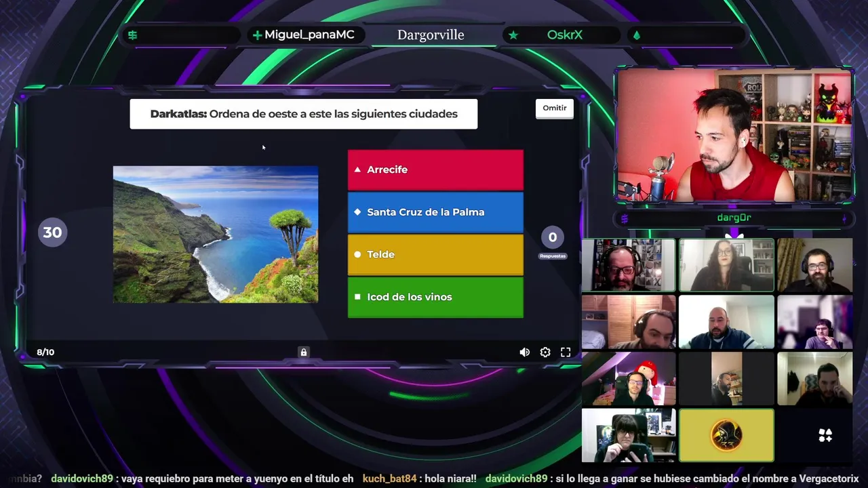Click the circle icon on Telde answer
The height and width of the screenshot is (488, 868).
coord(357,254)
